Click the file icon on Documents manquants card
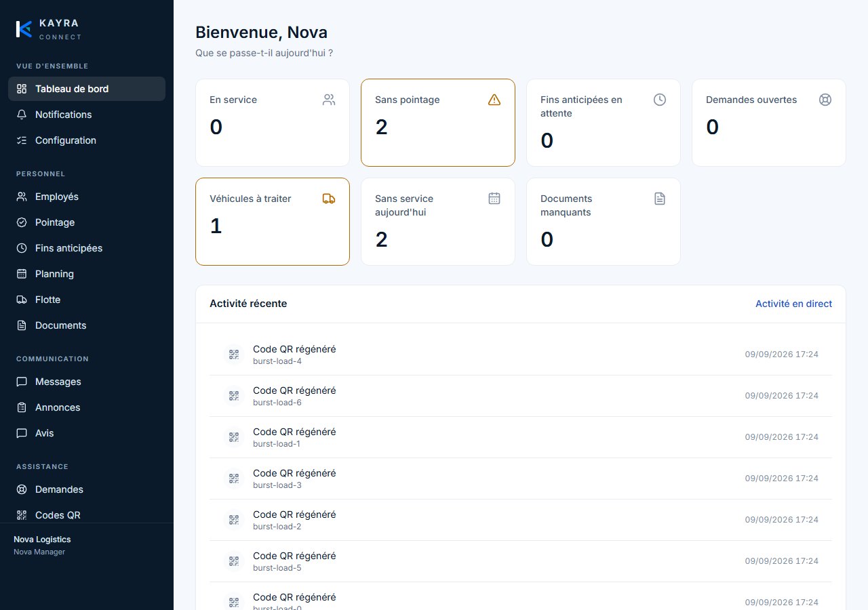 click(660, 199)
